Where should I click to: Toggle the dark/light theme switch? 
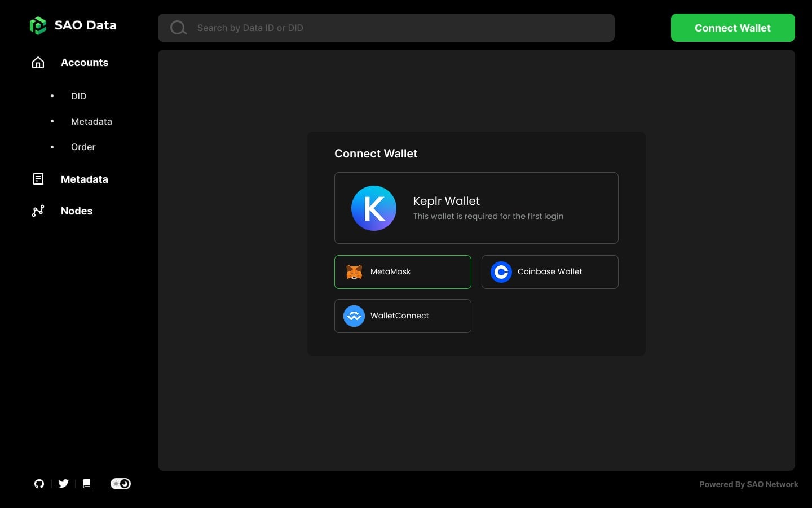tap(121, 484)
